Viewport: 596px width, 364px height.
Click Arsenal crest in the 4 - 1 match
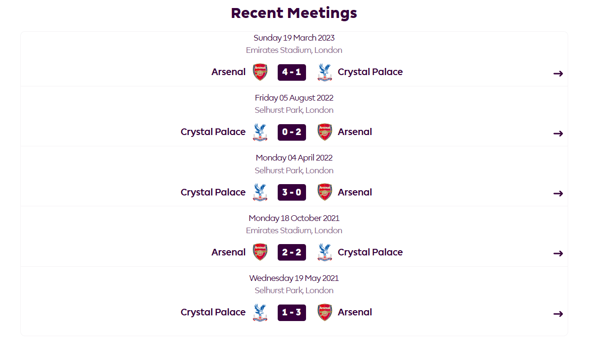point(260,72)
